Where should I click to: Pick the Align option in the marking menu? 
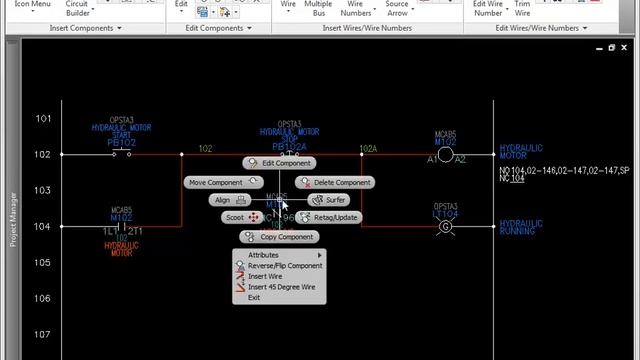click(x=230, y=200)
